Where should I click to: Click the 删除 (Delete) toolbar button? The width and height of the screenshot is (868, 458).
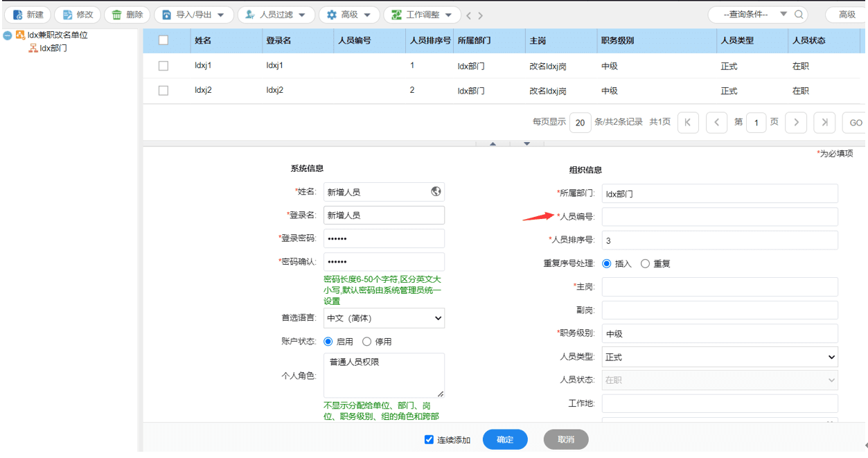click(127, 15)
